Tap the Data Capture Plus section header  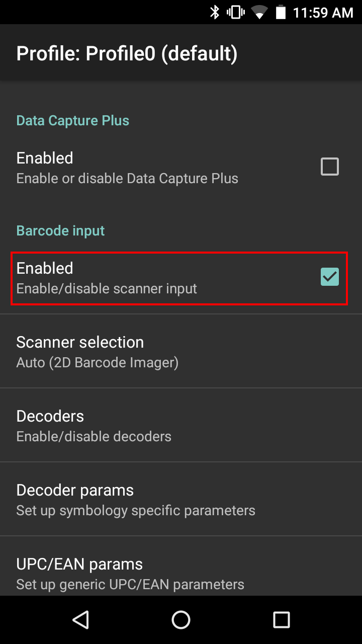pos(72,120)
